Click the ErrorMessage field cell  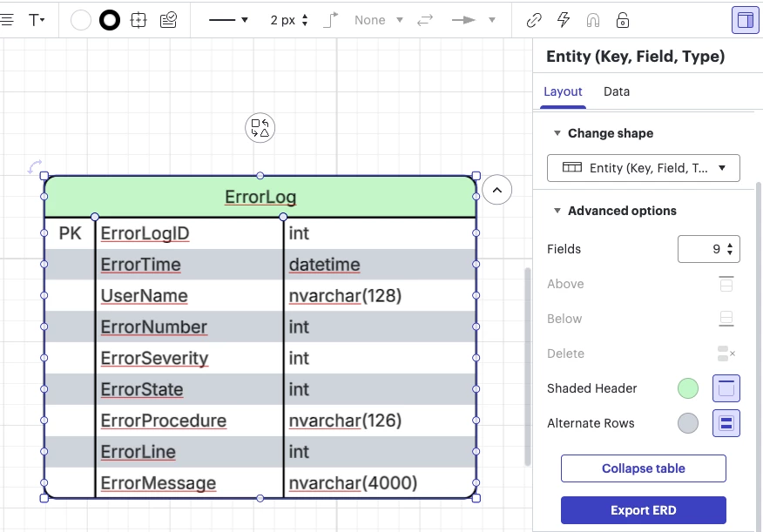(189, 483)
